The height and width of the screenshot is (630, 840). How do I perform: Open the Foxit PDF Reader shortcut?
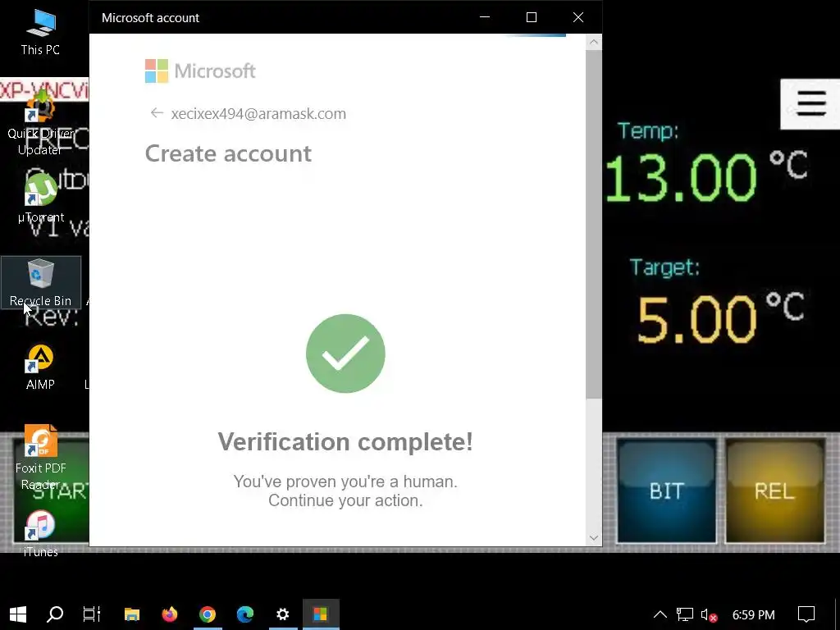pos(40,458)
